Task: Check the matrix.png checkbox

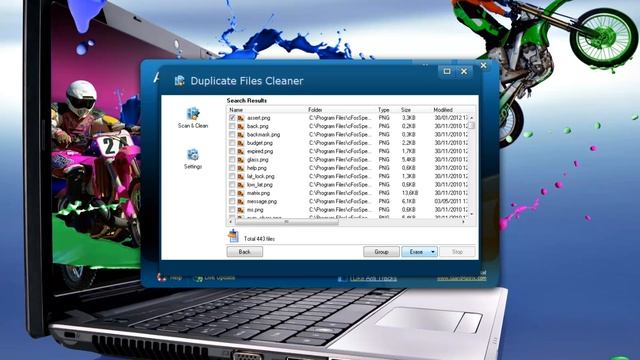Action: coord(232,193)
